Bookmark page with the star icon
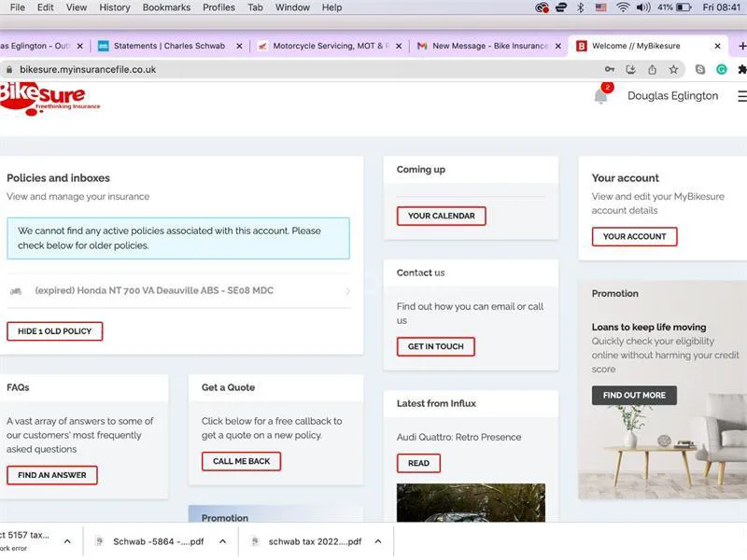The image size is (747, 560). point(673,69)
